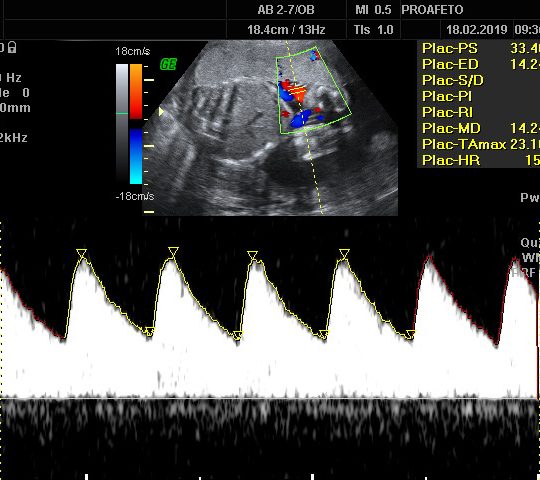This screenshot has height=480, width=540.
Task: Click the first end-diastolic trough marker
Action: tap(149, 332)
